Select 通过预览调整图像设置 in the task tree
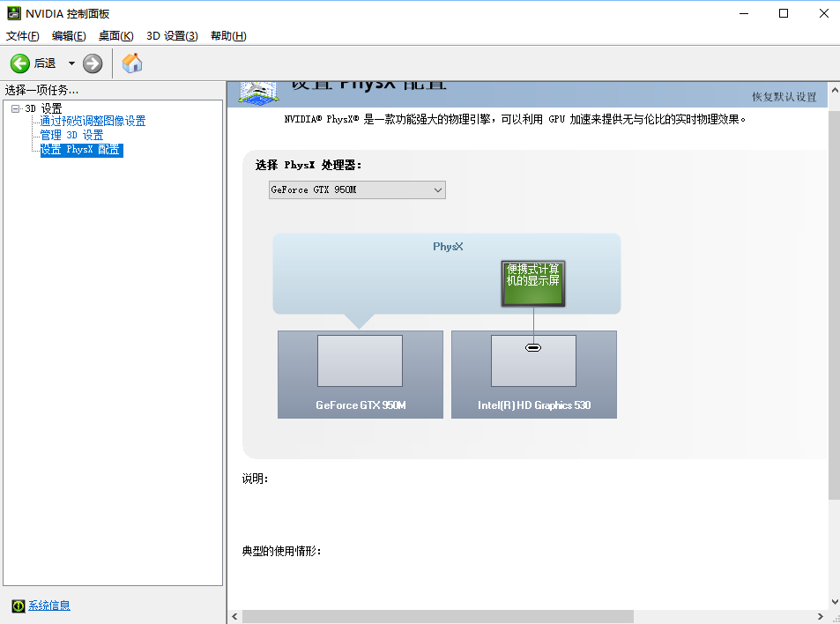The width and height of the screenshot is (840, 624). [93, 121]
